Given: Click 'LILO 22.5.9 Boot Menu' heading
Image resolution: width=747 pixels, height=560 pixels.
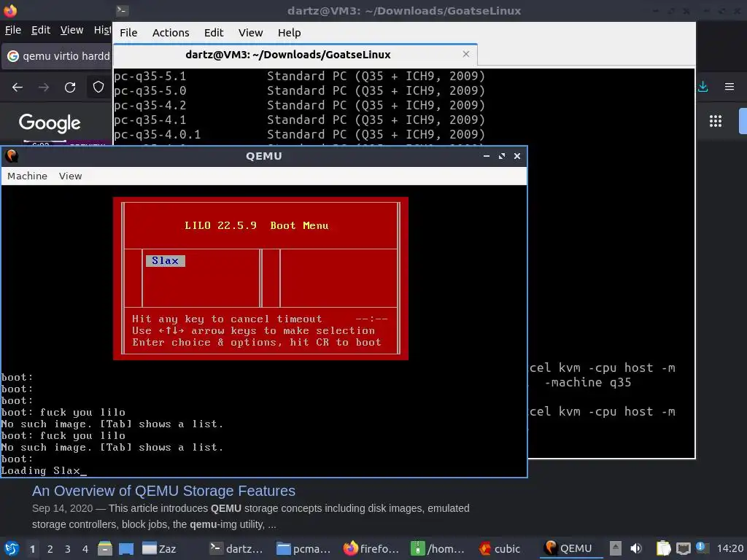Looking at the screenshot, I should click(x=256, y=226).
